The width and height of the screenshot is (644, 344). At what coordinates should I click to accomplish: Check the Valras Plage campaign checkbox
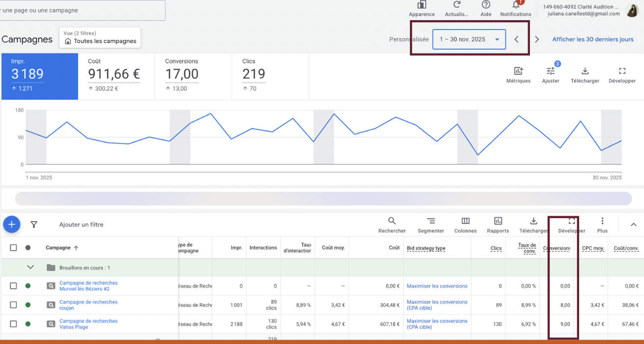pyautogui.click(x=13, y=324)
